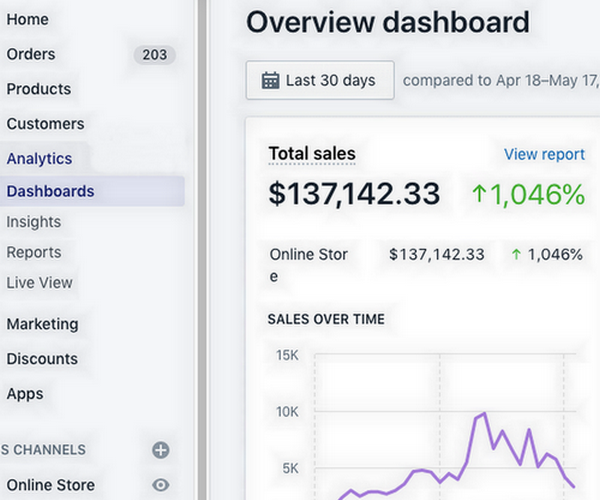Open the Customers page
Screen dimensions: 600x500
[46, 124]
